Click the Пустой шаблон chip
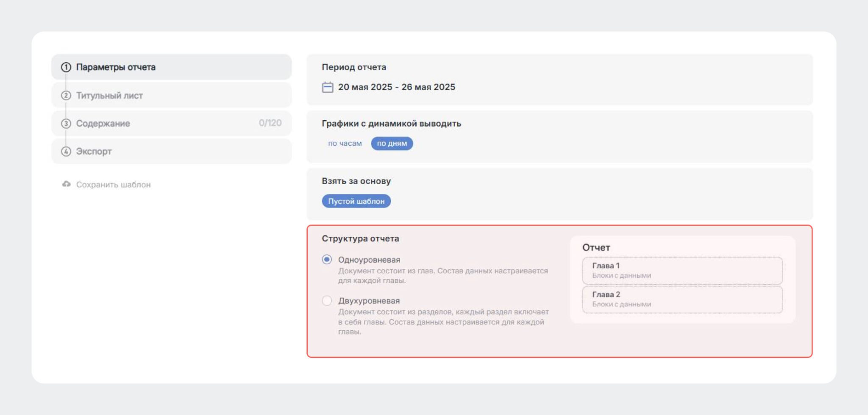Image resolution: width=868 pixels, height=415 pixels. point(356,201)
